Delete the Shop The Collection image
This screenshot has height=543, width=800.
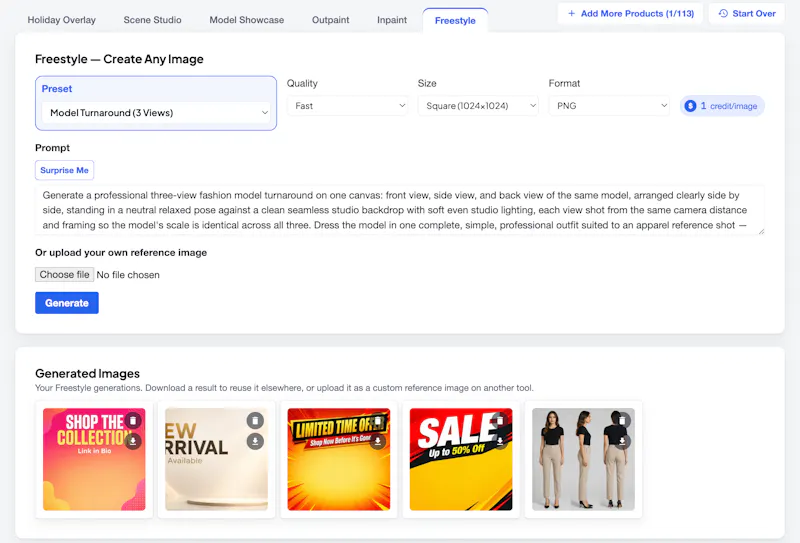point(133,421)
